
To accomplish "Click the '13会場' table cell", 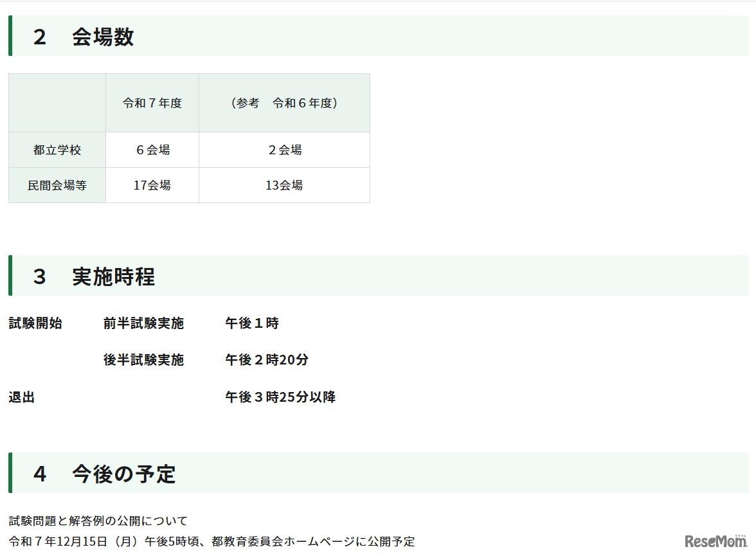I will [284, 185].
